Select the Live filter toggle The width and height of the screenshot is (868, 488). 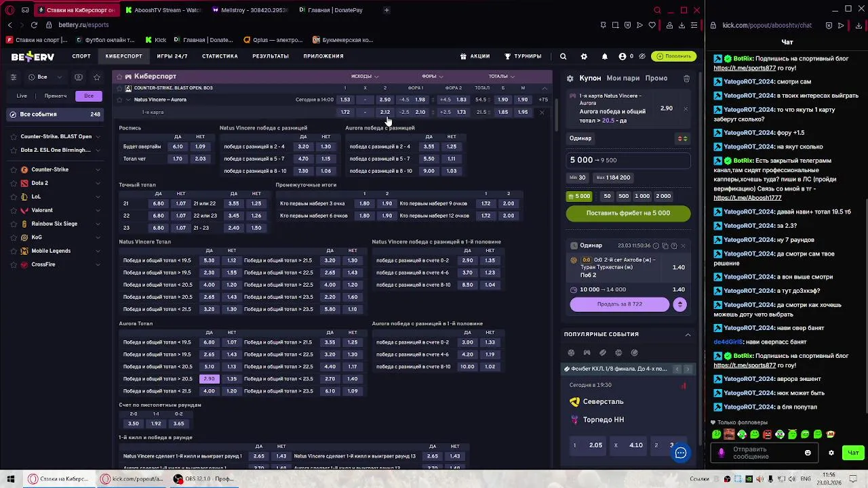tap(22, 96)
